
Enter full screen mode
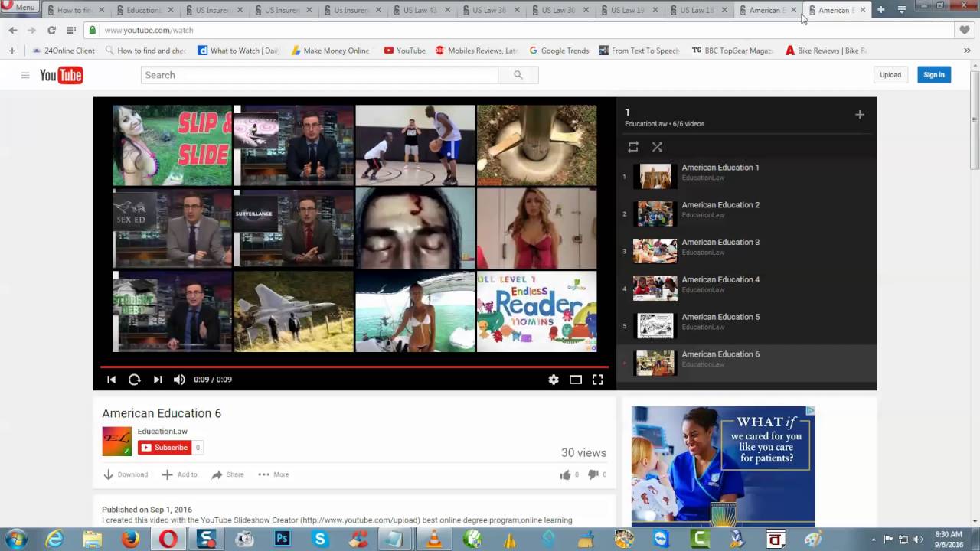598,380
